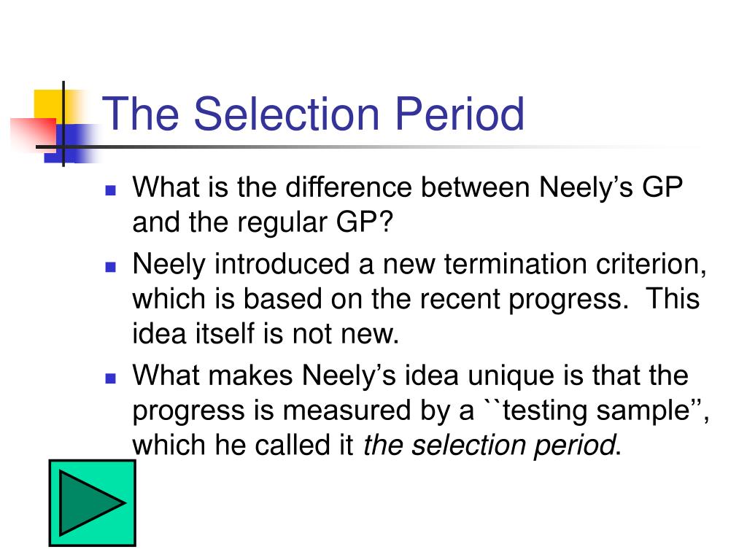Click the phrase 'idea itself is not new.'

coord(266,333)
